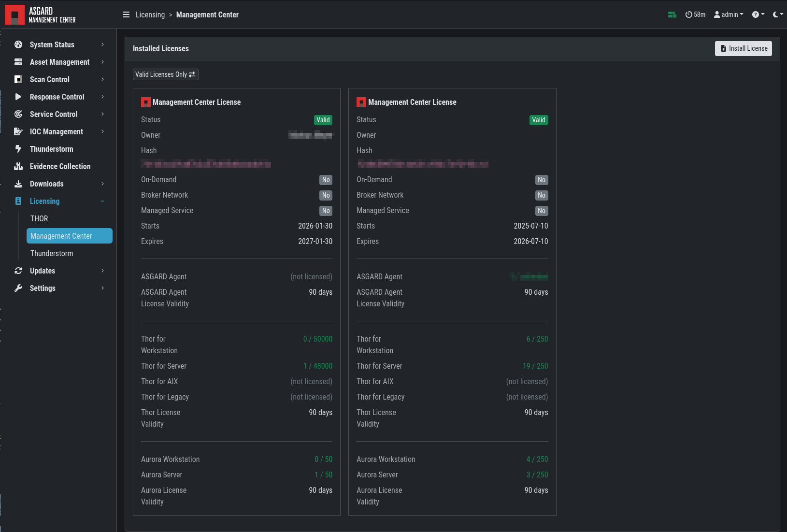Click the start date 2026-01-30
Viewport: 787px width, 532px height.
pos(315,226)
